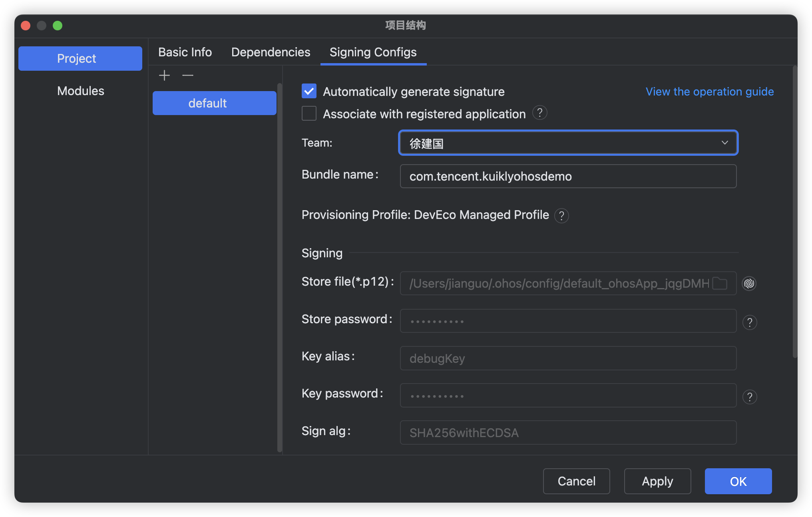The width and height of the screenshot is (812, 517).
Task: Click help icon next to Key password
Action: point(749,397)
